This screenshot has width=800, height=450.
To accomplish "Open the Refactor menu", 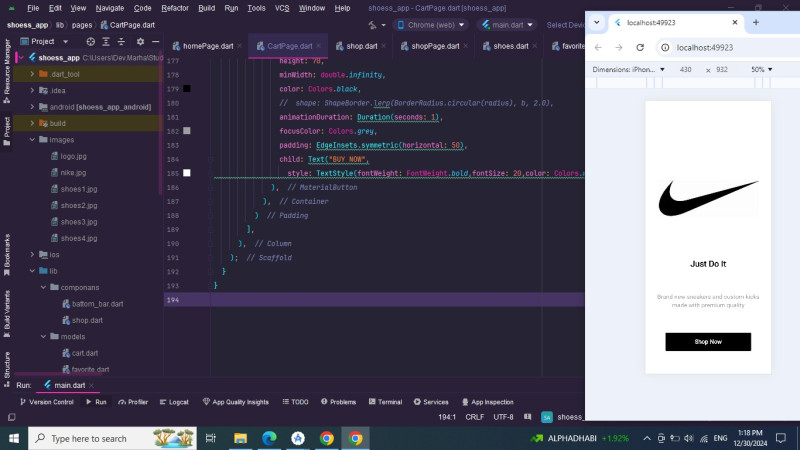I will pos(174,7).
